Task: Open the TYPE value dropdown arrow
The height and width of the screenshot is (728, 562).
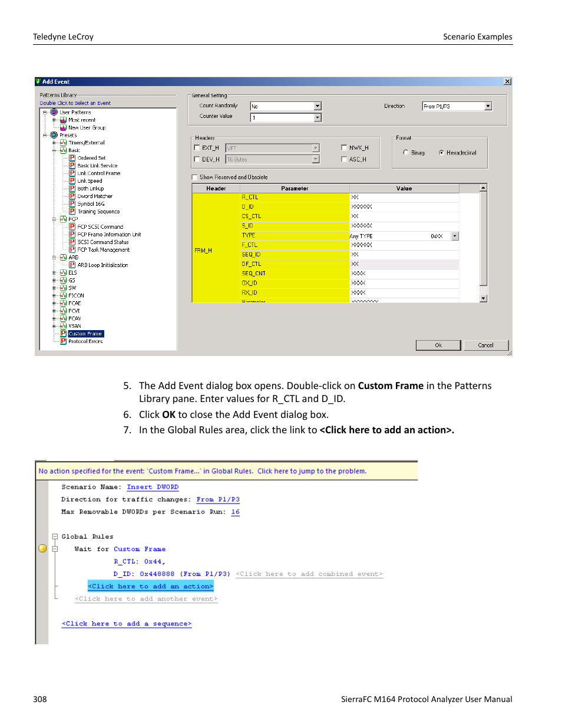Action: pos(455,236)
